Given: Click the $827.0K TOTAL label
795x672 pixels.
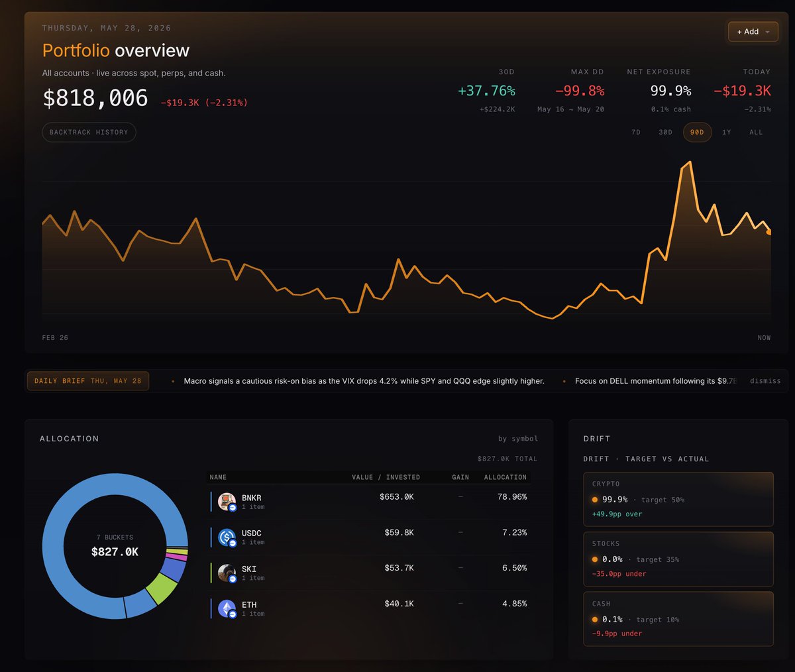Looking at the screenshot, I should 507,459.
